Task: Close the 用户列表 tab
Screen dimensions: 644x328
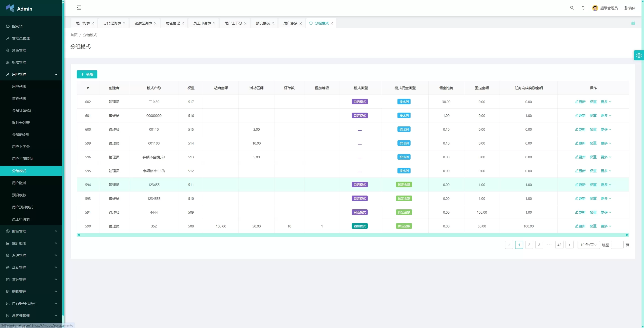Action: click(93, 23)
